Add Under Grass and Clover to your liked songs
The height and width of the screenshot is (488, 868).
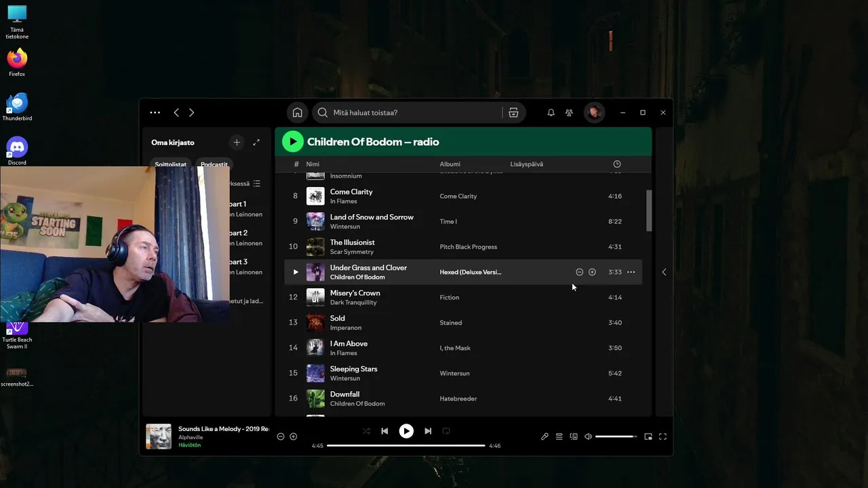pos(592,272)
